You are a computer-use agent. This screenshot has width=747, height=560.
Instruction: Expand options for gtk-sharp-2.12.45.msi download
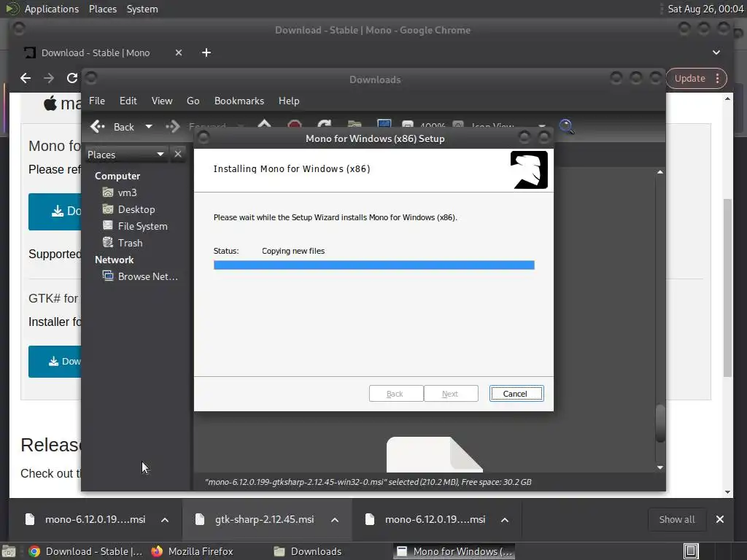(335, 519)
